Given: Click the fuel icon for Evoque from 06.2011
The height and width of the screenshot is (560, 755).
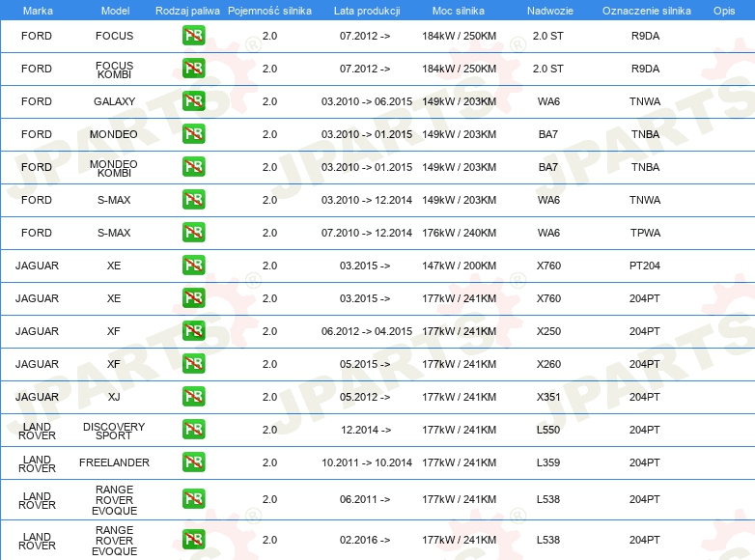Looking at the screenshot, I should tap(193, 499).
